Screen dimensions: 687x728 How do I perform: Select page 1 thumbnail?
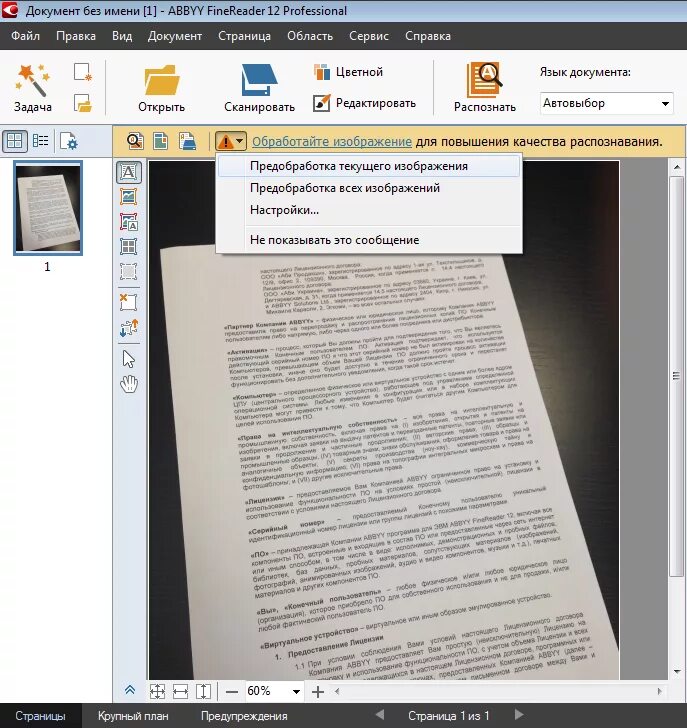coord(48,208)
